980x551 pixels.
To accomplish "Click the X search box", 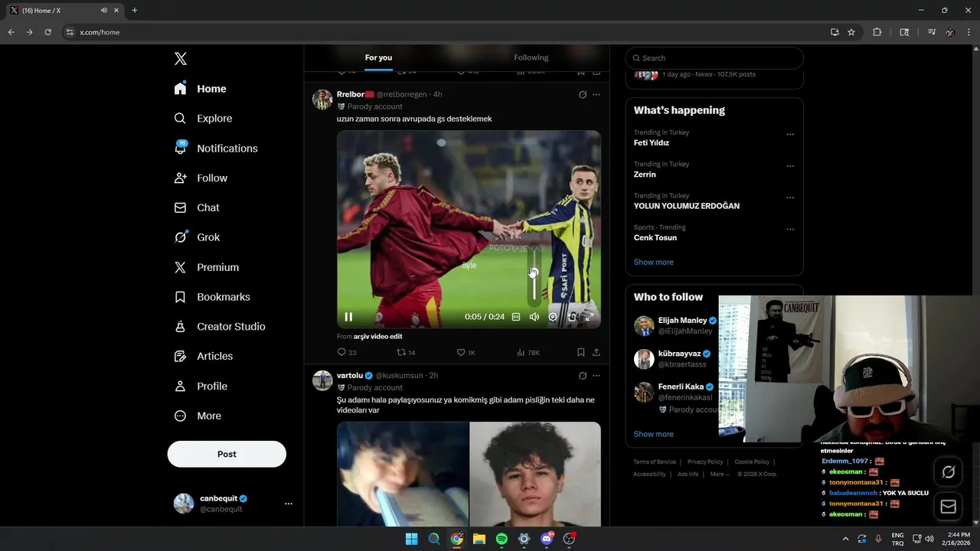I will click(x=714, y=58).
